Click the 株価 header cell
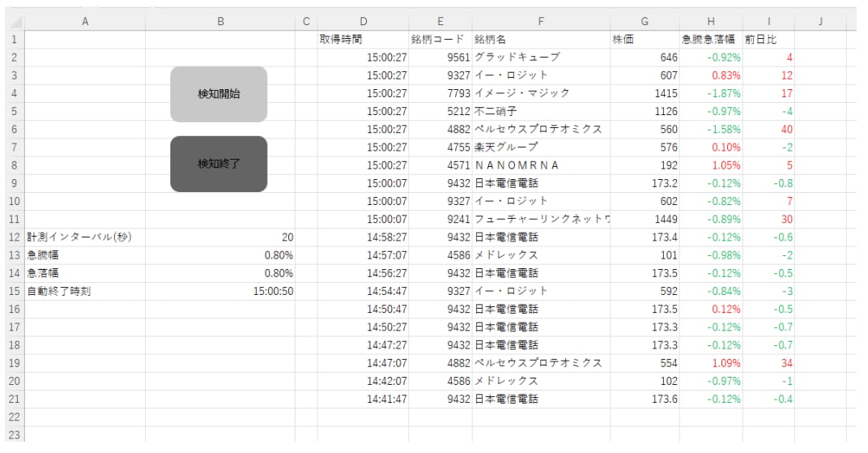 645,40
